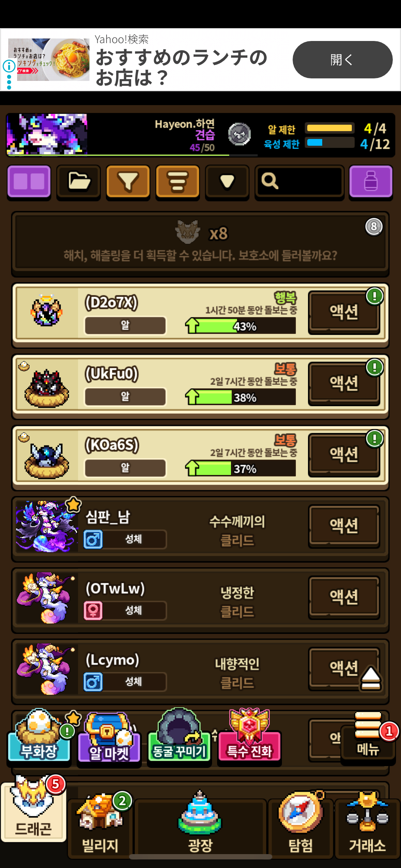Switch to the two-panel grid view
The height and width of the screenshot is (868, 401).
pyautogui.click(x=29, y=181)
